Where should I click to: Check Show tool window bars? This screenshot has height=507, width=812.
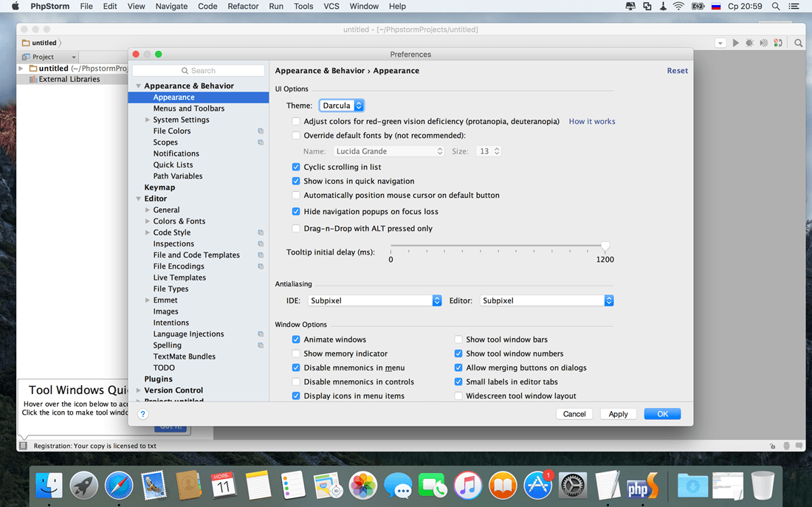pyautogui.click(x=458, y=339)
